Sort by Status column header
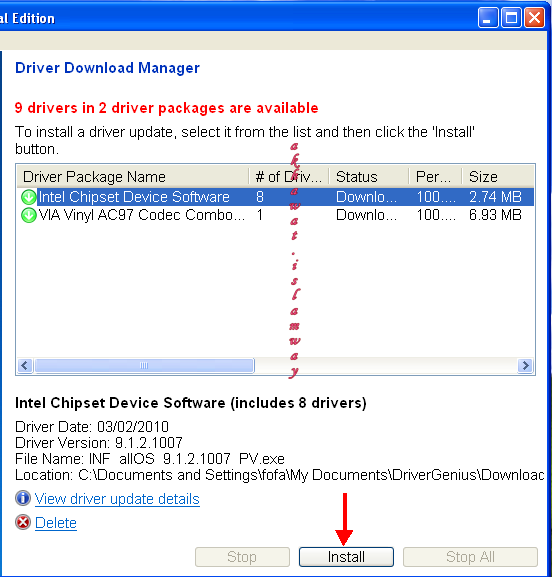552x577 pixels. tap(369, 177)
